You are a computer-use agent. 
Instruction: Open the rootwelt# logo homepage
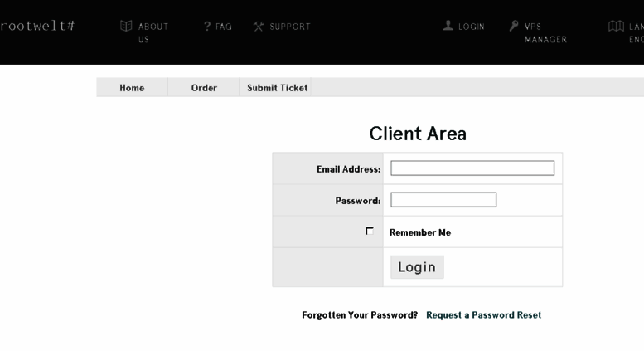tap(37, 26)
